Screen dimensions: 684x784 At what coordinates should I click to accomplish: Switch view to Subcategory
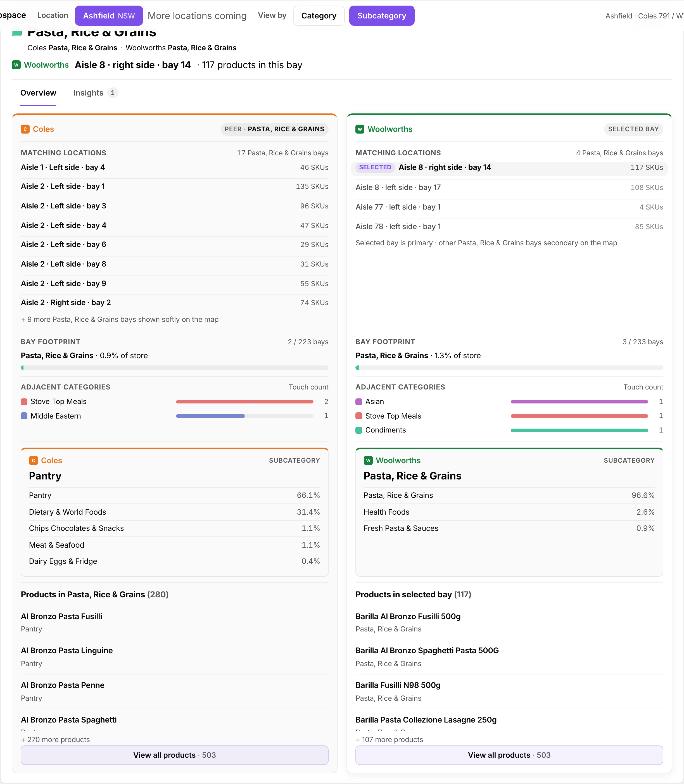pos(382,16)
